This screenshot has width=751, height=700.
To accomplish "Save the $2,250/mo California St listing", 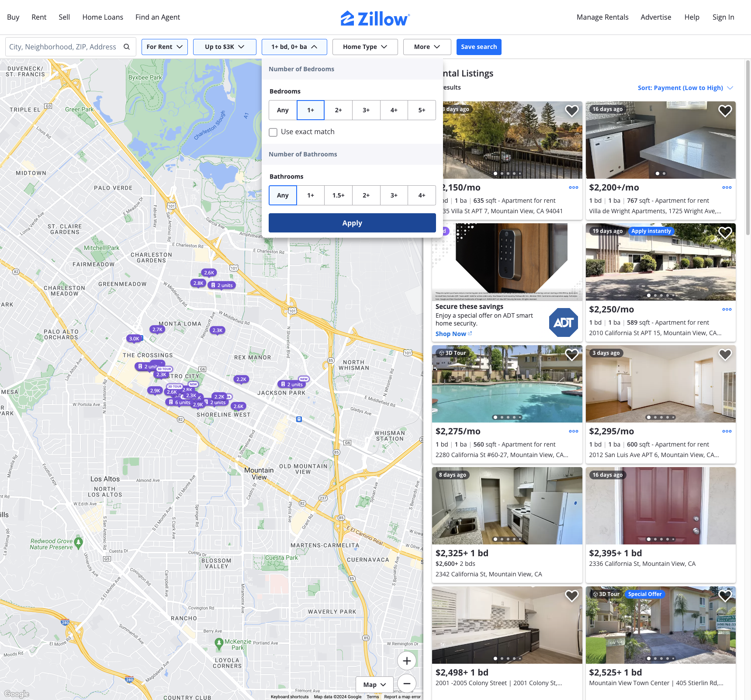I will pyautogui.click(x=725, y=233).
